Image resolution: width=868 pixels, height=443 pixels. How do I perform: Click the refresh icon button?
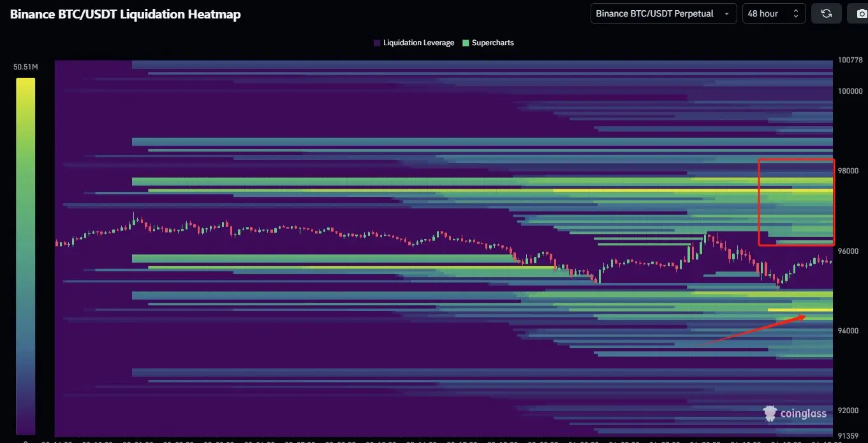coord(826,13)
